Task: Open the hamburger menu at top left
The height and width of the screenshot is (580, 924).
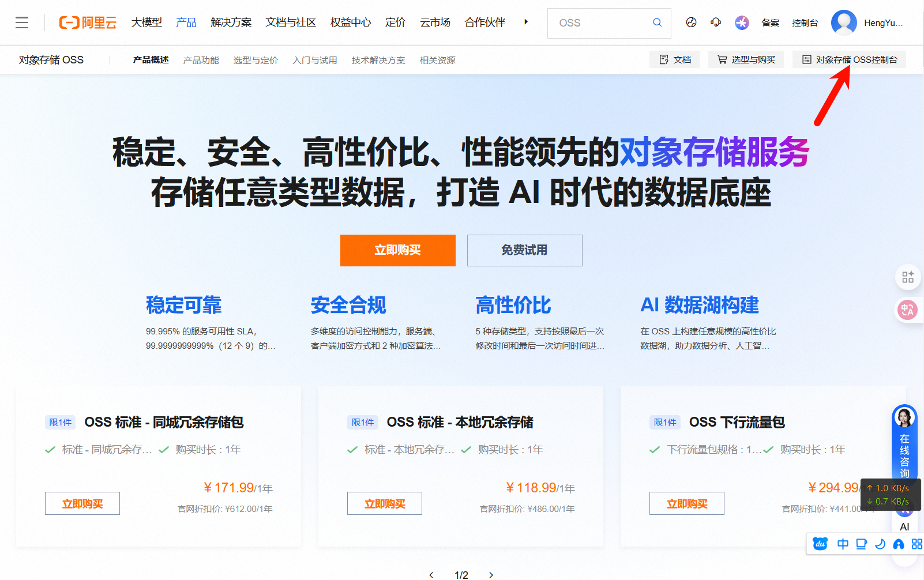Action: pos(22,22)
